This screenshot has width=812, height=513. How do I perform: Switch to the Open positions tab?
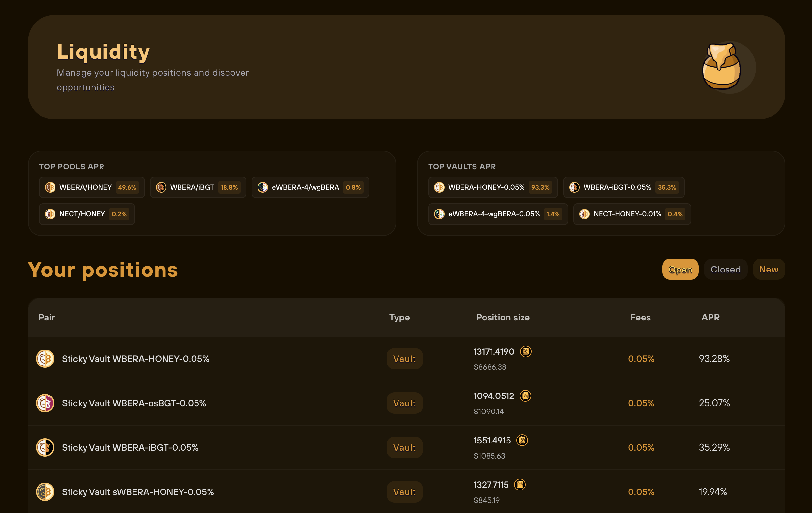pyautogui.click(x=680, y=270)
